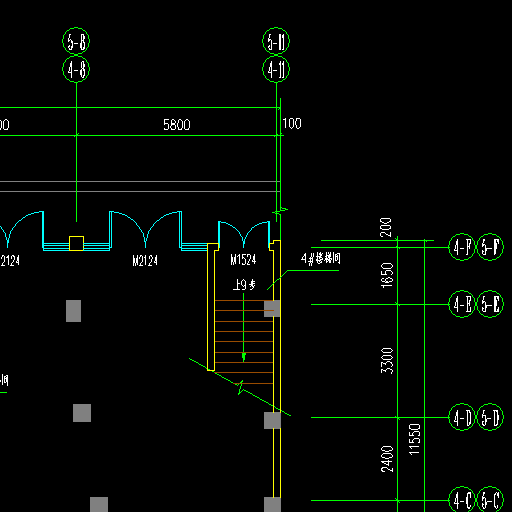Screen dimensions: 512x512
Task: Click the 5-D axis bubble
Action: click(490, 417)
